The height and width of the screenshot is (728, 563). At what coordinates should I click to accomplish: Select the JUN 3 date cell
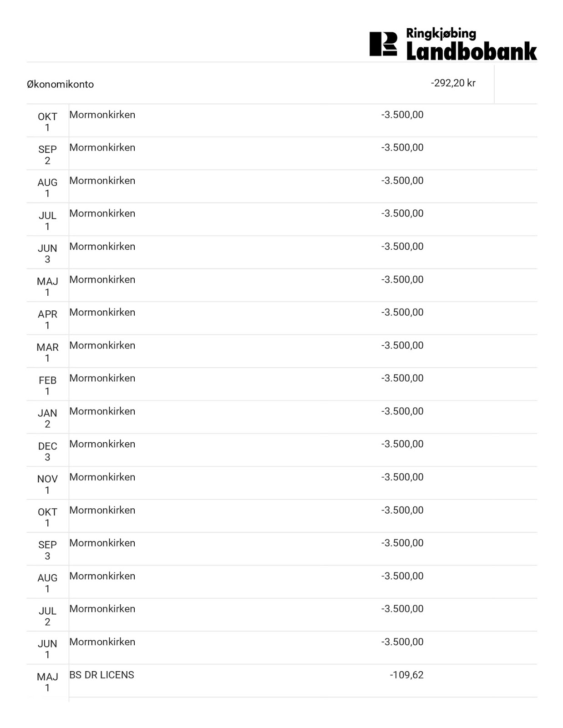pos(47,253)
